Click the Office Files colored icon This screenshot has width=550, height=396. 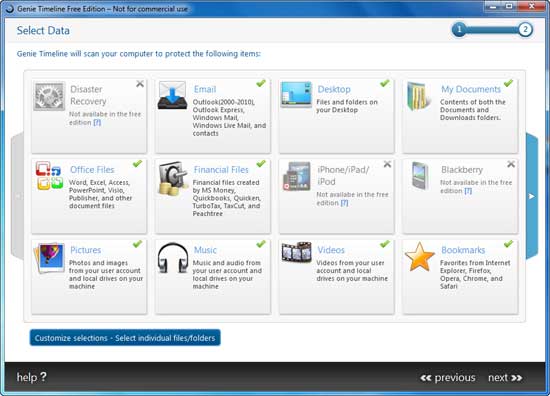[x=49, y=175]
